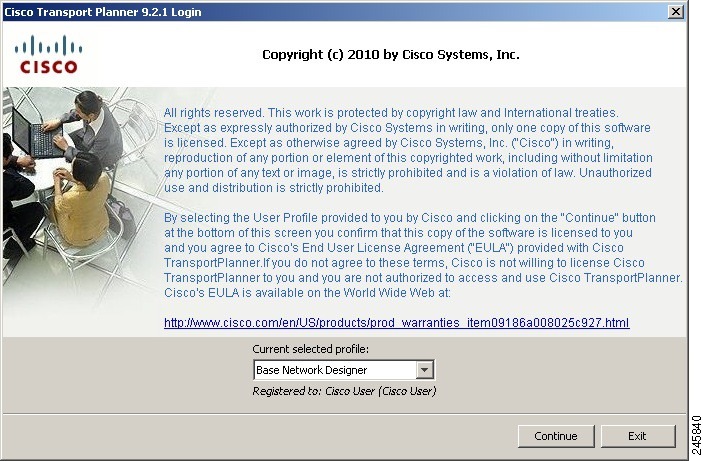703x461 pixels.
Task: Click the Continue button
Action: point(556,436)
